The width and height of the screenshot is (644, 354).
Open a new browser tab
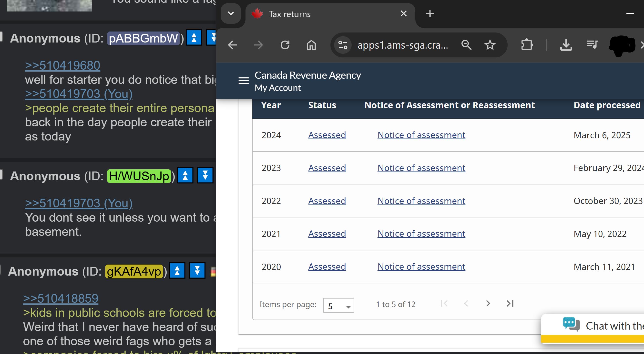(x=430, y=13)
